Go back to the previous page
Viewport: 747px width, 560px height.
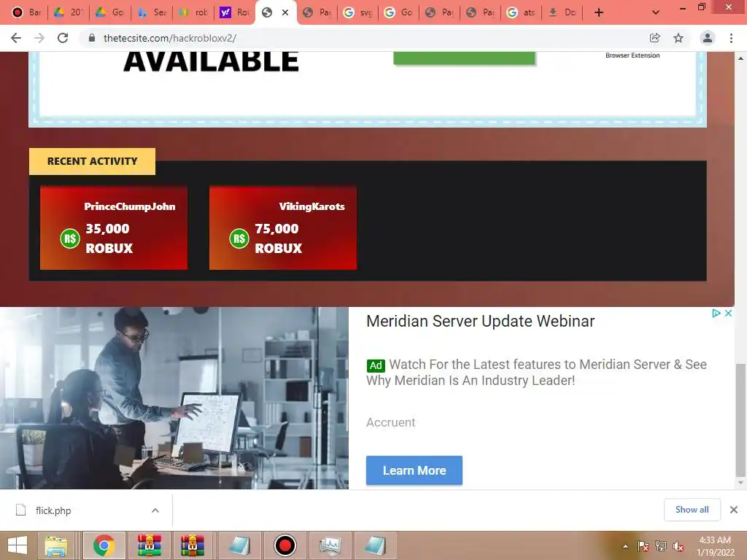(16, 38)
